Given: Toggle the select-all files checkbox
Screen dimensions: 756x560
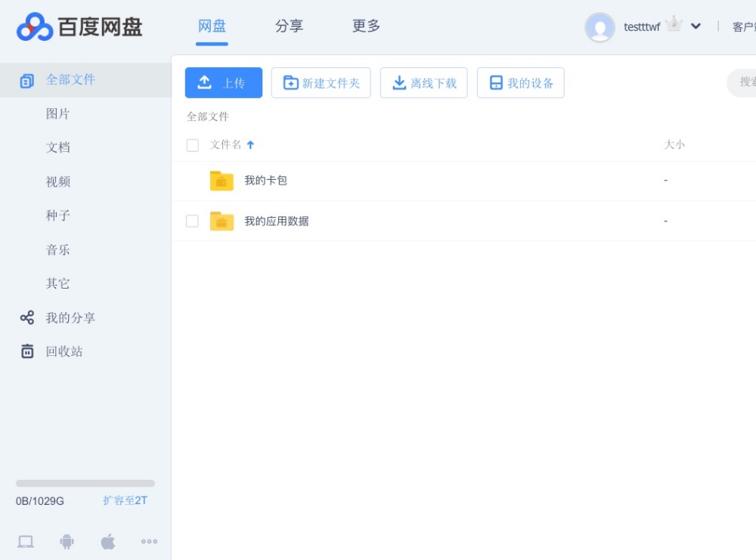Looking at the screenshot, I should coord(193,145).
